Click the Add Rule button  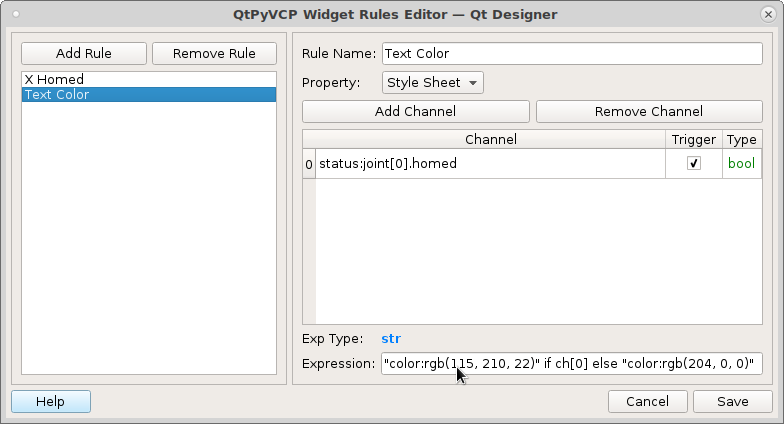(x=84, y=54)
